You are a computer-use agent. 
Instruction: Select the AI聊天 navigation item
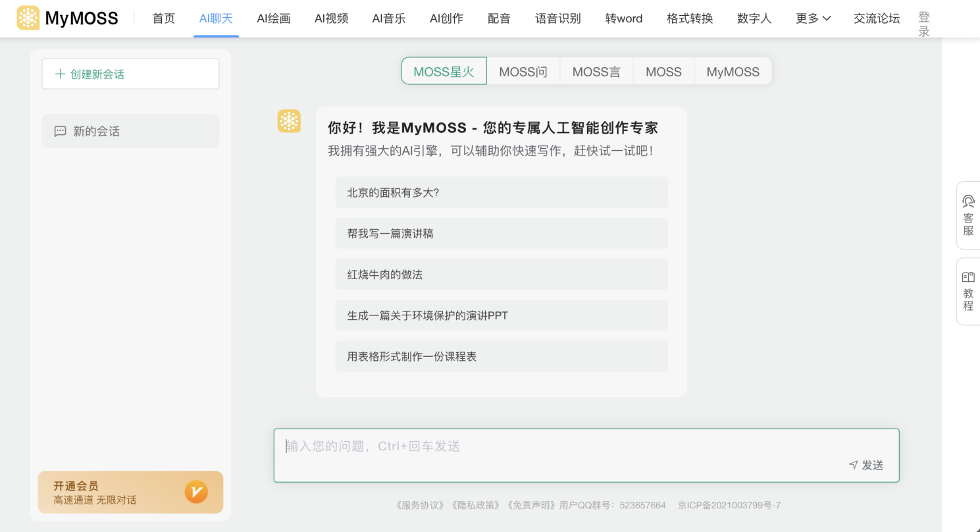216,18
